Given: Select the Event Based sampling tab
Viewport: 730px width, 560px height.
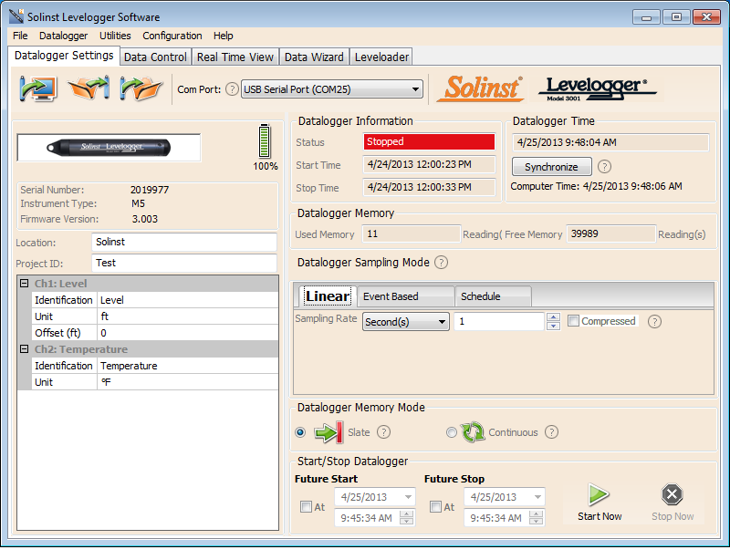Looking at the screenshot, I should pyautogui.click(x=405, y=297).
